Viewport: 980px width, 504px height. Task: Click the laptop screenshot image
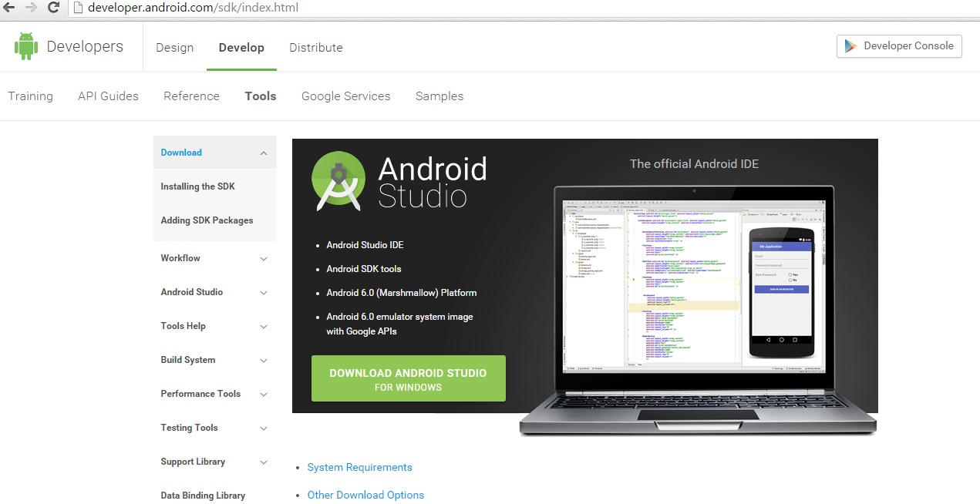tap(698, 310)
